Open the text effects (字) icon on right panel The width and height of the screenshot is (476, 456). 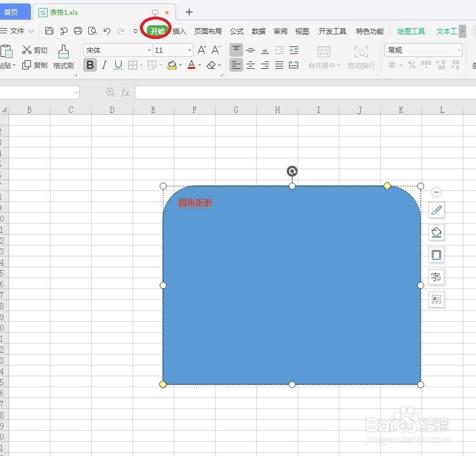pyautogui.click(x=436, y=277)
